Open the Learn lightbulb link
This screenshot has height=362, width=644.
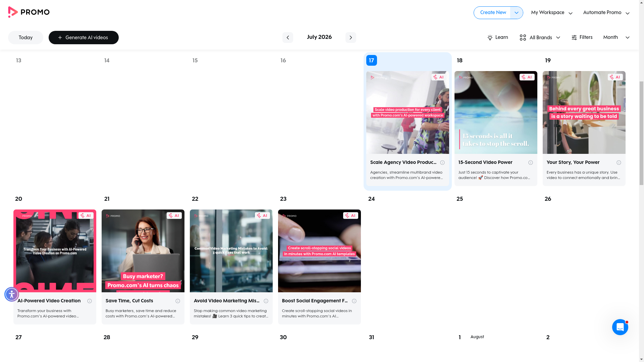(497, 38)
